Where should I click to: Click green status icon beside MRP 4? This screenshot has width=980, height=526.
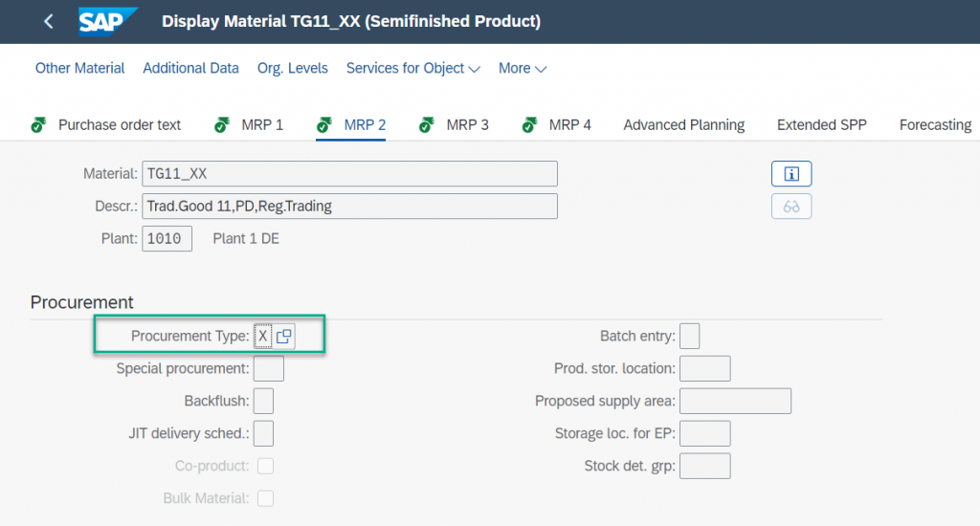529,125
